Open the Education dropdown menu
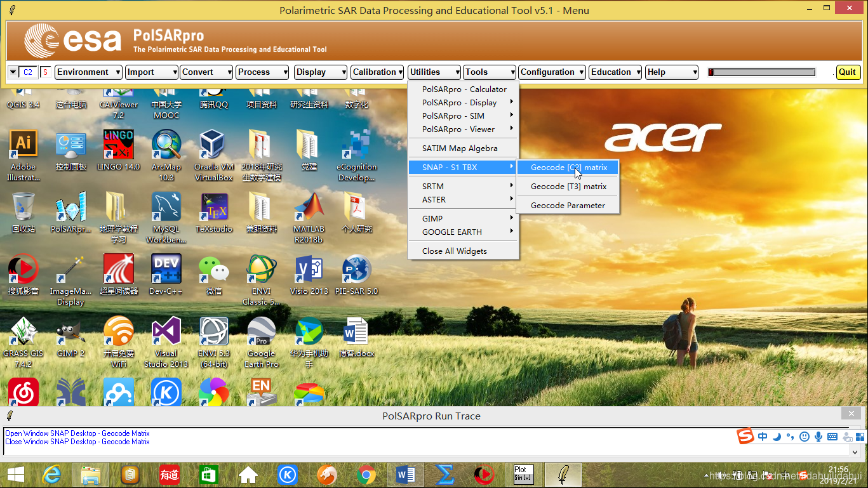The height and width of the screenshot is (488, 868). (615, 72)
